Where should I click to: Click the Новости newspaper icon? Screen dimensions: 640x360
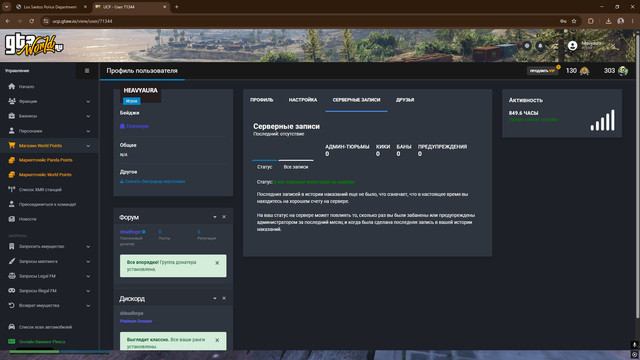coord(11,219)
